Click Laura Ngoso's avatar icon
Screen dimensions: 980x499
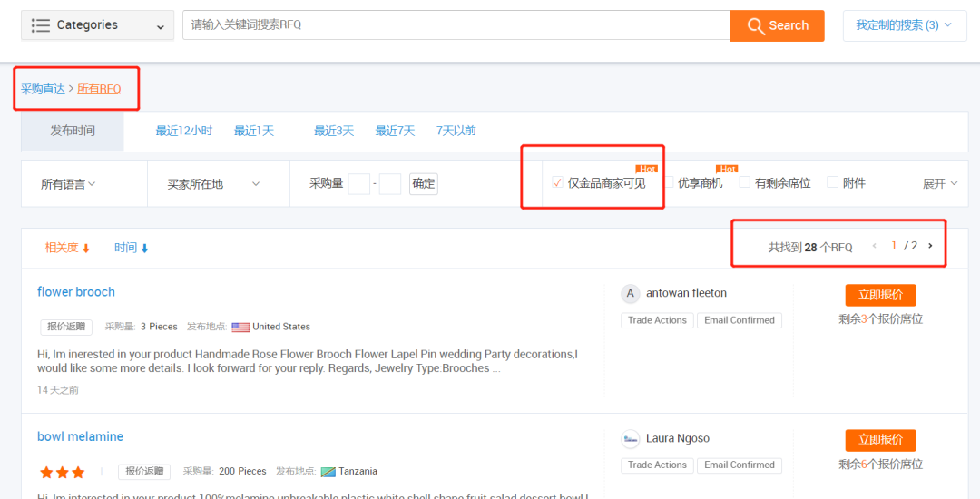click(631, 438)
